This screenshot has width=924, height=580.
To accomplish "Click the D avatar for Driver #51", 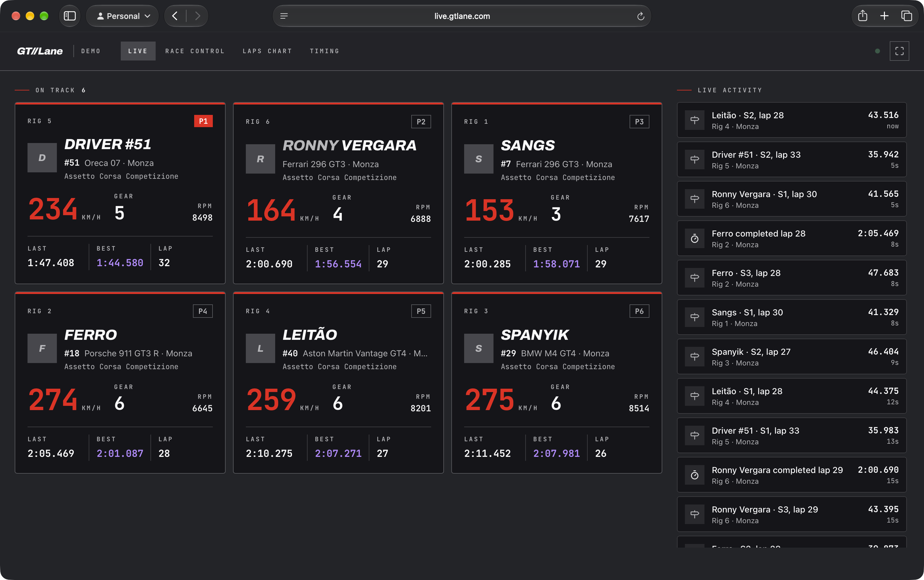I will pyautogui.click(x=42, y=158).
